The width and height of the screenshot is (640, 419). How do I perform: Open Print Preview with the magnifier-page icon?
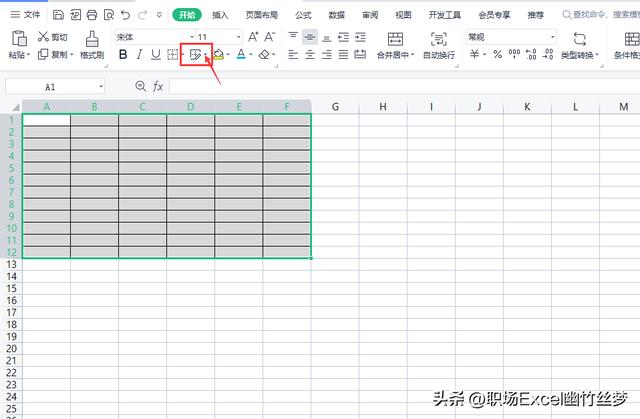coord(109,15)
